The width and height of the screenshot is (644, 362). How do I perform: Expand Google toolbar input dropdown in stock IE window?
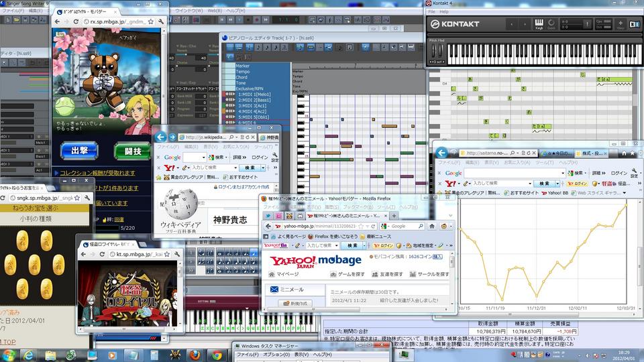[x=562, y=173]
